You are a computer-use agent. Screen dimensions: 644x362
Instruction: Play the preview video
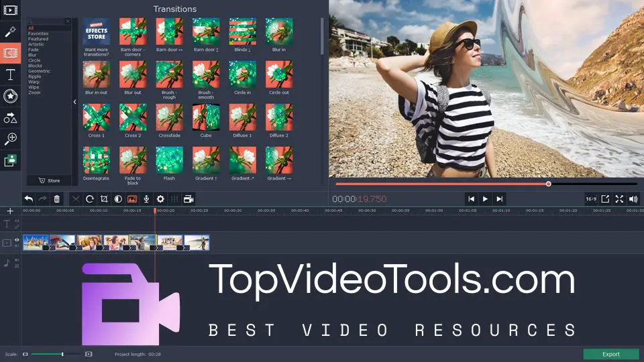point(485,199)
